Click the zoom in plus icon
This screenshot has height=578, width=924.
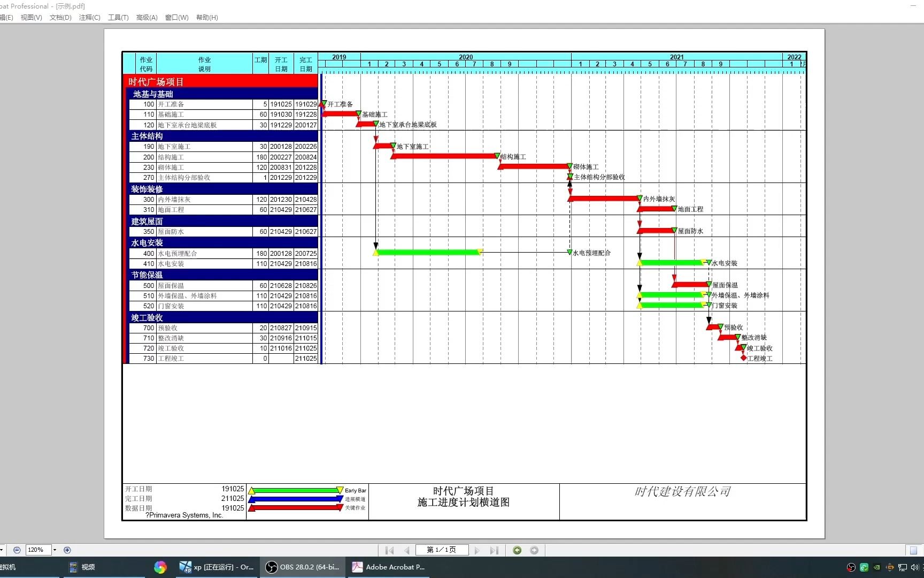coord(67,550)
